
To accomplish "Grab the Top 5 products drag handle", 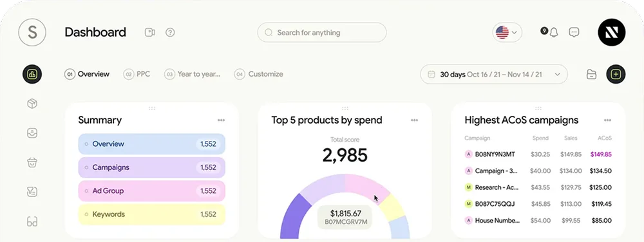I will [345, 108].
